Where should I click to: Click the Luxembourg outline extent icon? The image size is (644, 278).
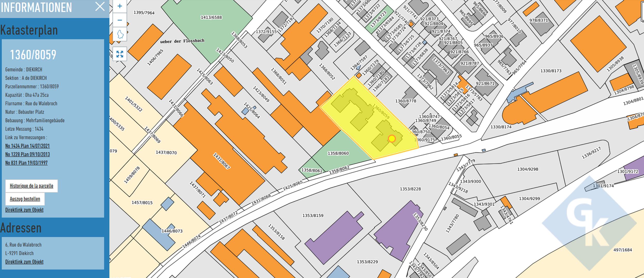(120, 34)
